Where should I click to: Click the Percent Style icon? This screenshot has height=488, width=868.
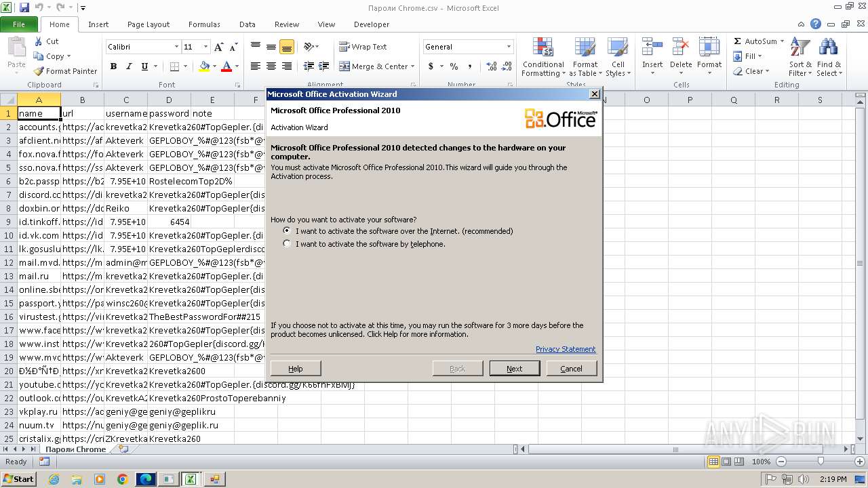tap(454, 66)
